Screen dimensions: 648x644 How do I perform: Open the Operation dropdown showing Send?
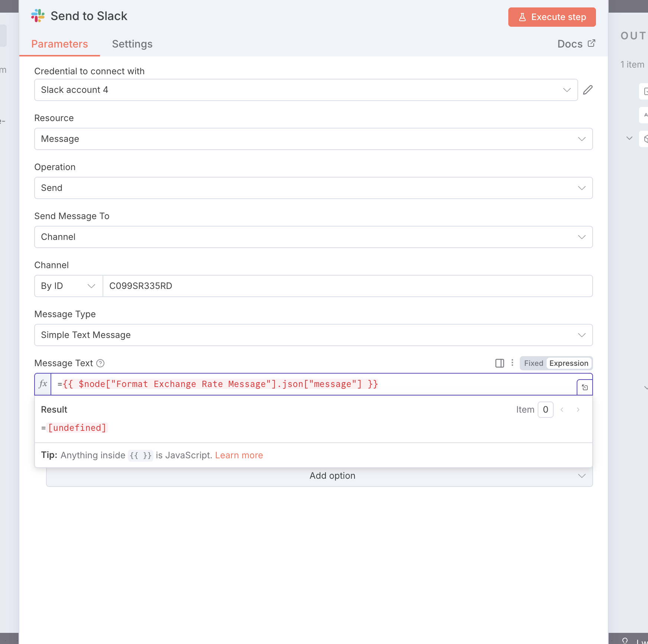[313, 188]
